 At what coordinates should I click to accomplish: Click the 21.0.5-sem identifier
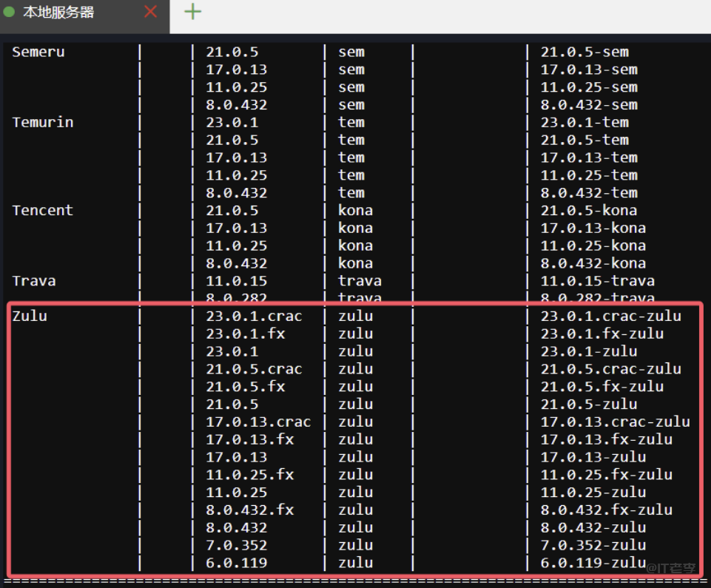point(584,52)
